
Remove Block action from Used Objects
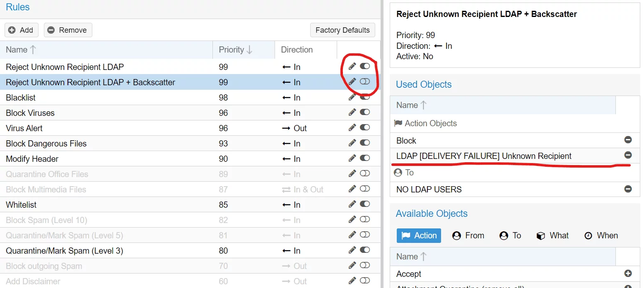point(628,140)
